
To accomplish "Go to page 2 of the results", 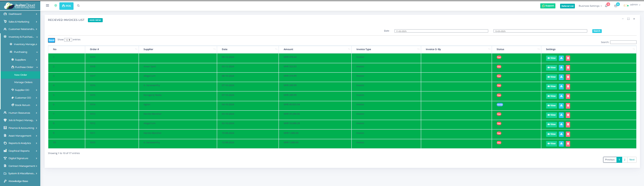I will pos(625,160).
